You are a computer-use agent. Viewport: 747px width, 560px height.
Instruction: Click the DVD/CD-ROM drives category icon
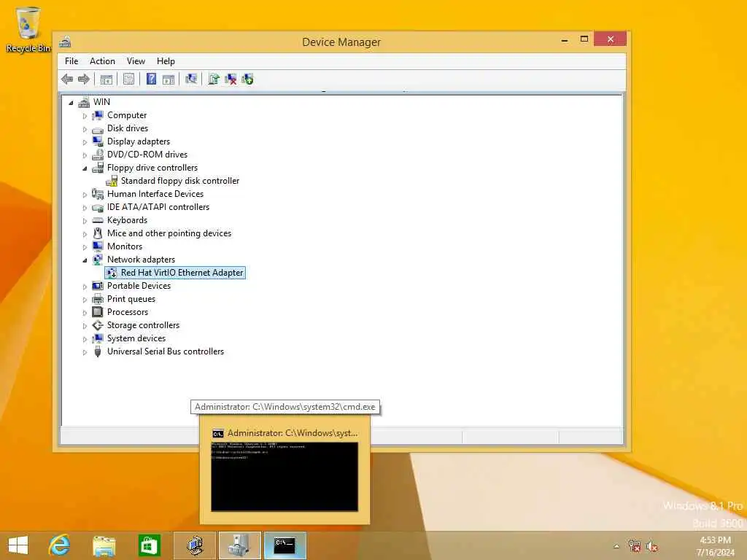pos(98,155)
